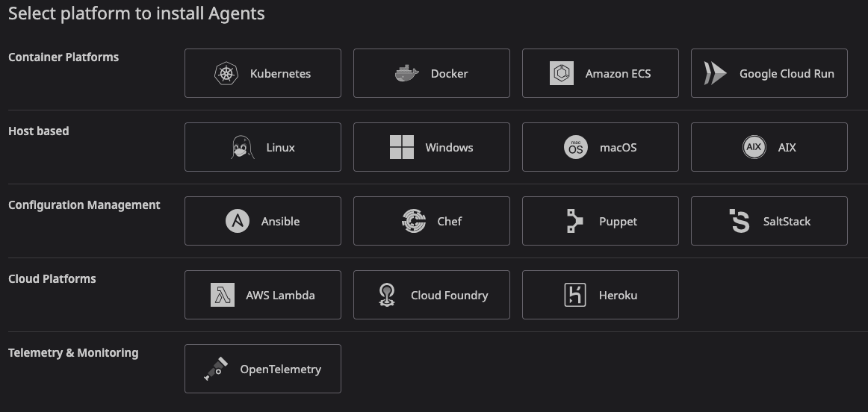Click the Kubernetes helm wheel icon
868x412 pixels.
226,74
